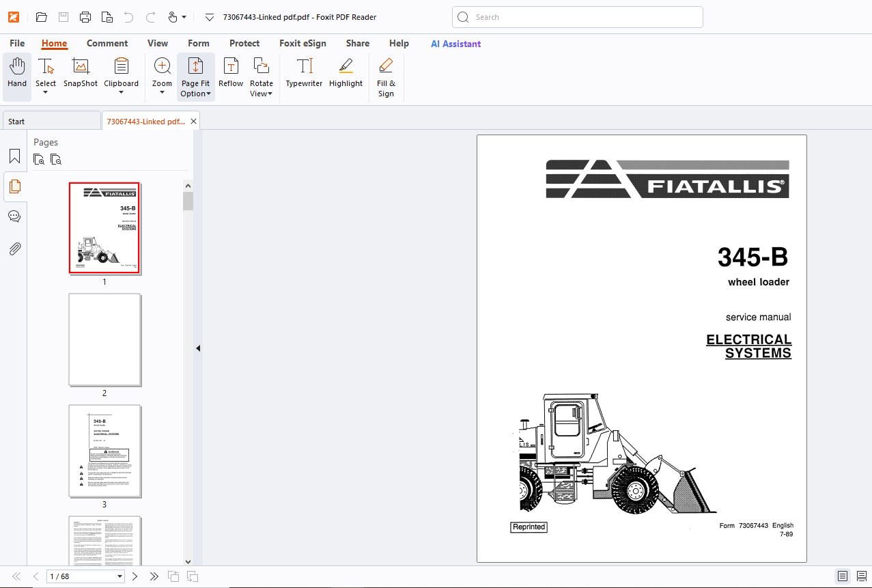Viewport: 872px width, 588px height.
Task: Open the Attachments side panel
Action: pyautogui.click(x=14, y=248)
